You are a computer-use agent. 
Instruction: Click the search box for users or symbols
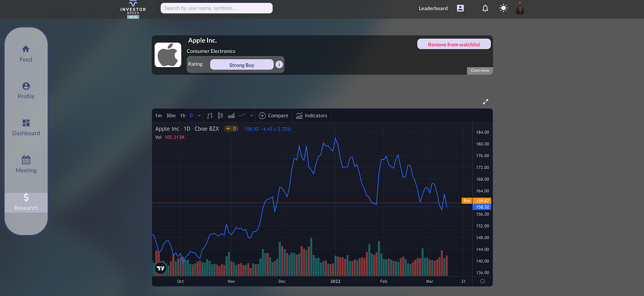216,8
